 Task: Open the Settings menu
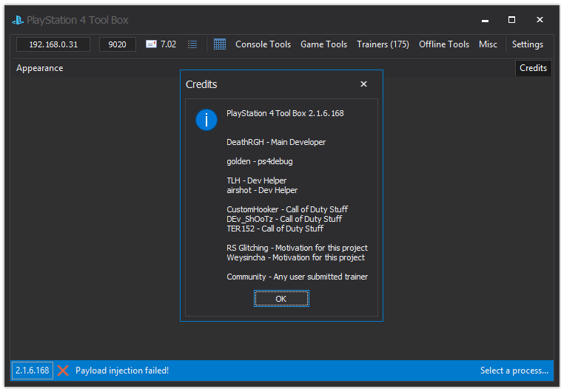coord(528,44)
